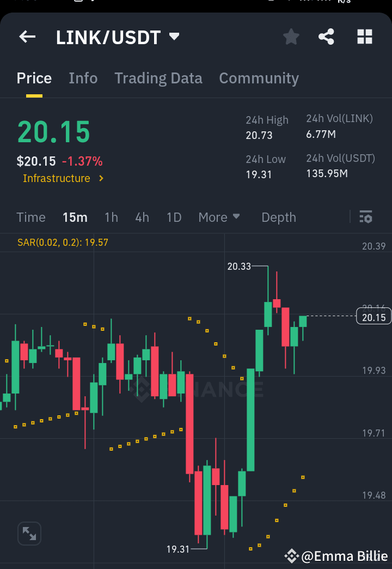The width and height of the screenshot is (392, 569).
Task: Expand the More timeframes dropdown
Action: 219,217
